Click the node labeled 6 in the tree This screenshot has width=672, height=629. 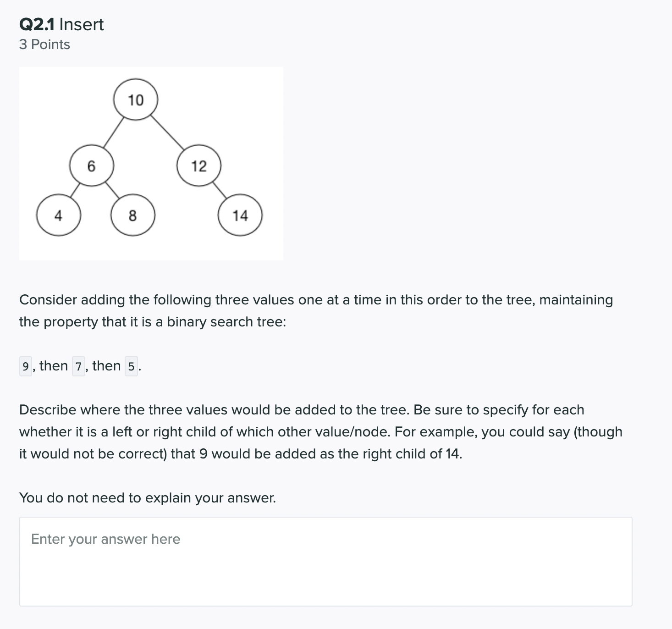pos(91,166)
